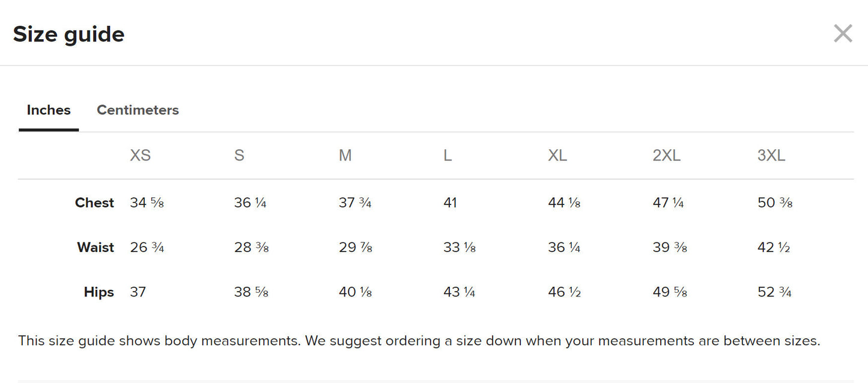Select the Inches tab
The width and height of the screenshot is (868, 383).
coord(49,110)
